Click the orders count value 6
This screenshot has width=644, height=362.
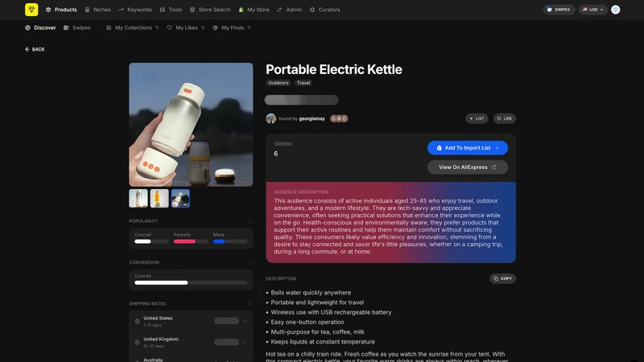tap(276, 154)
